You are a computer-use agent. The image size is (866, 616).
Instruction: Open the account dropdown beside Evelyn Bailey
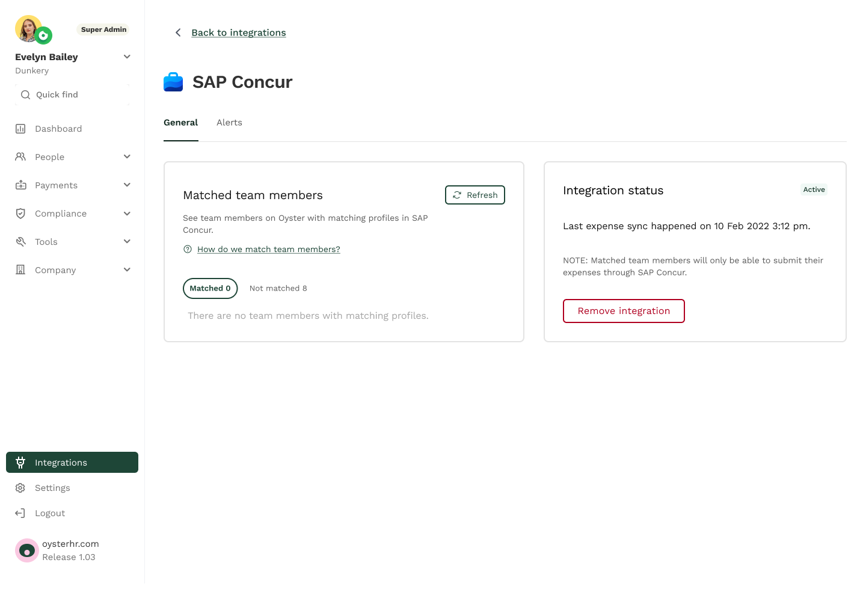click(x=127, y=57)
